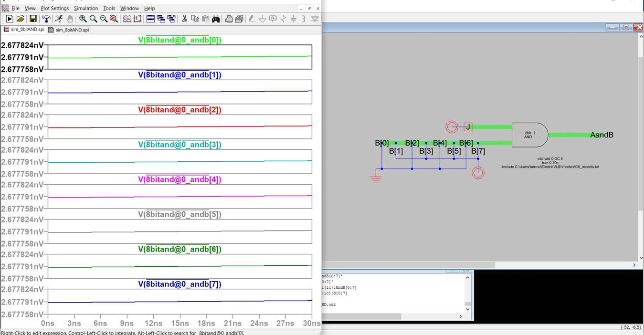644x335 pixels.
Task: Click trace label V(8bitand@0_andb[3])
Action: pos(180,145)
